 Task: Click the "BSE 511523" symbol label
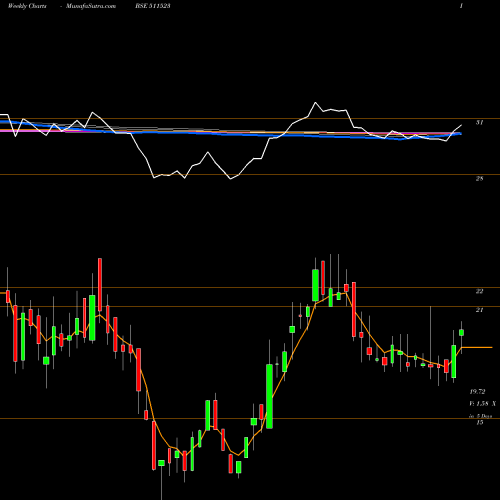point(153,6)
